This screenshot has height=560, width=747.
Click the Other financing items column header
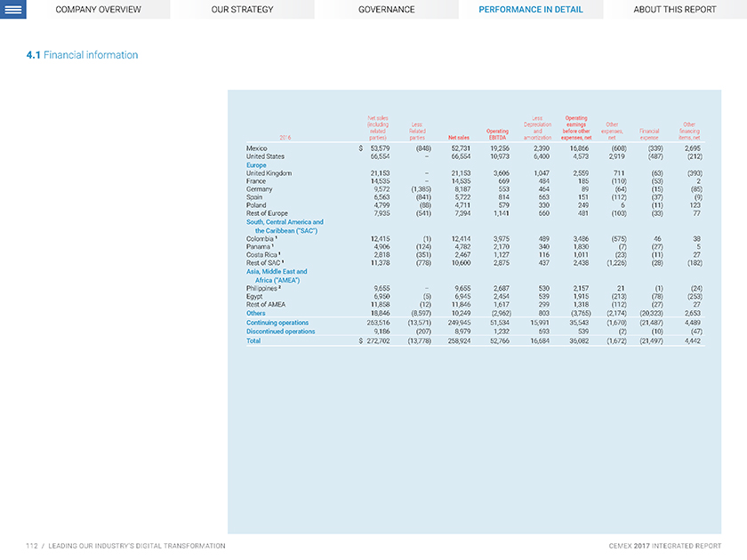(689, 131)
